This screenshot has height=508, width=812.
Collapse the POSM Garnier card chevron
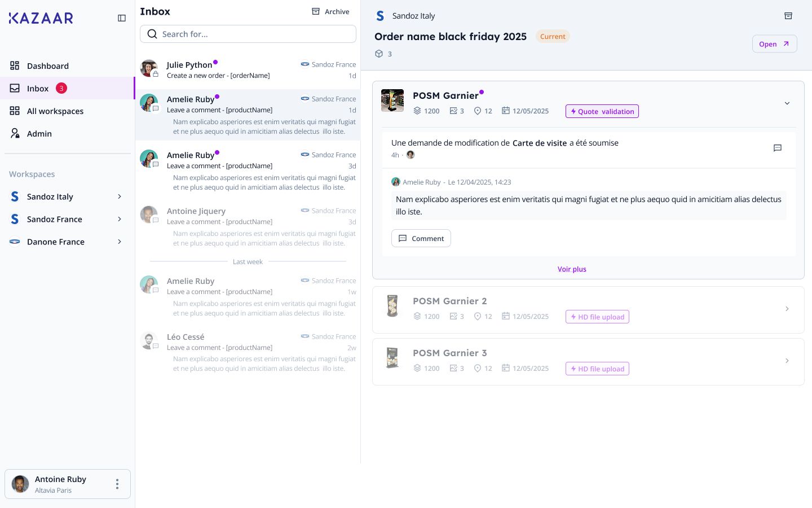click(x=787, y=103)
